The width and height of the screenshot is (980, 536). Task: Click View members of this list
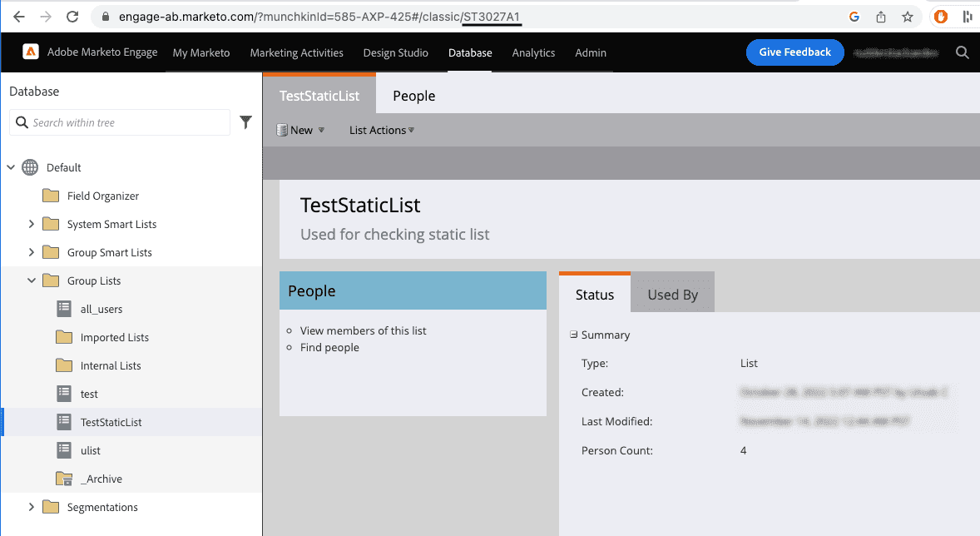point(363,330)
